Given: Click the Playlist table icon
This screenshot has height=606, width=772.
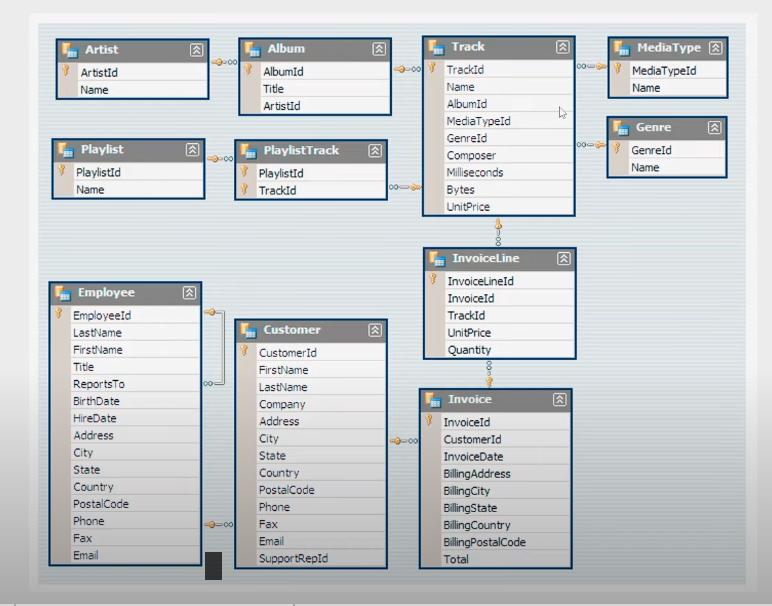Looking at the screenshot, I should tap(65, 150).
